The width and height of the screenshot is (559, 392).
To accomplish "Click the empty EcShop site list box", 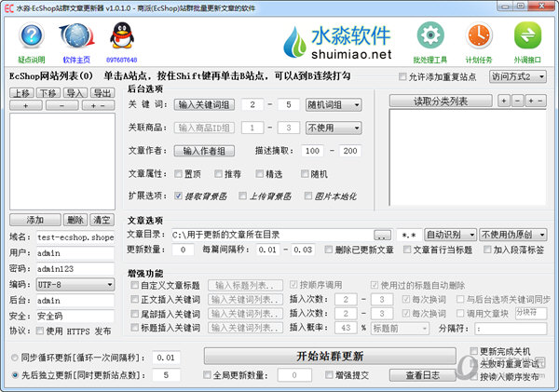I will point(62,161).
